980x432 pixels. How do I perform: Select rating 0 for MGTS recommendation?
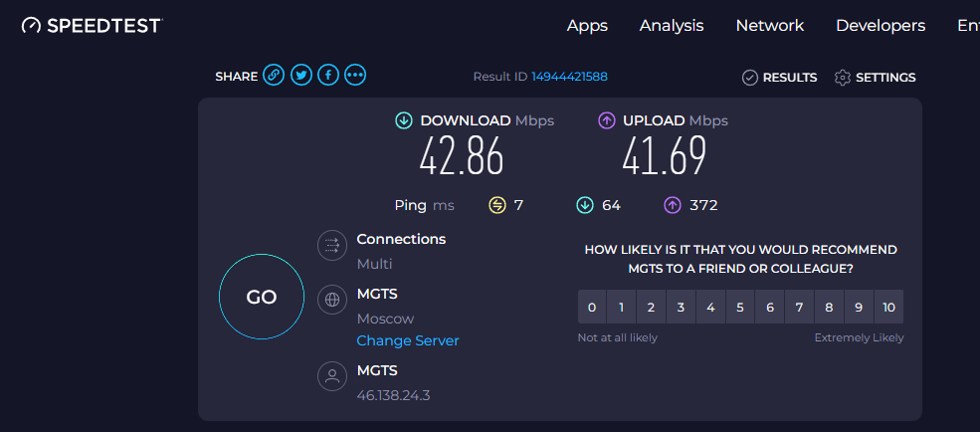coord(592,308)
